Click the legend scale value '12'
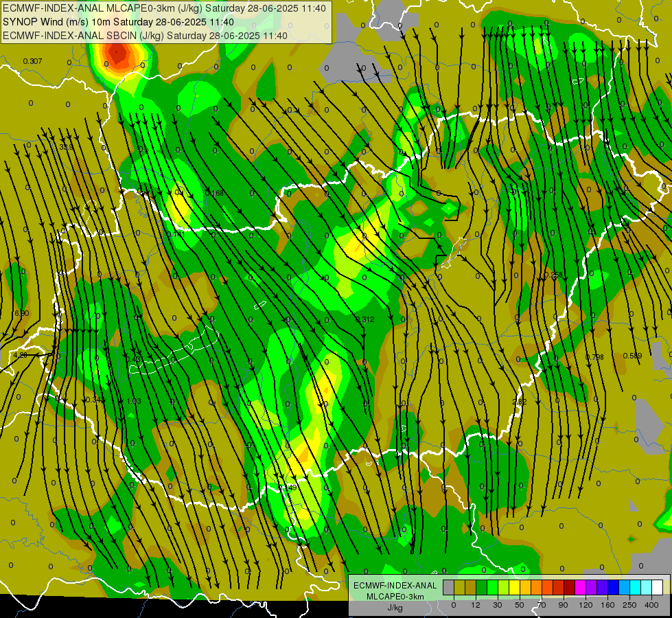Viewport: 672px width, 618px height. click(476, 605)
